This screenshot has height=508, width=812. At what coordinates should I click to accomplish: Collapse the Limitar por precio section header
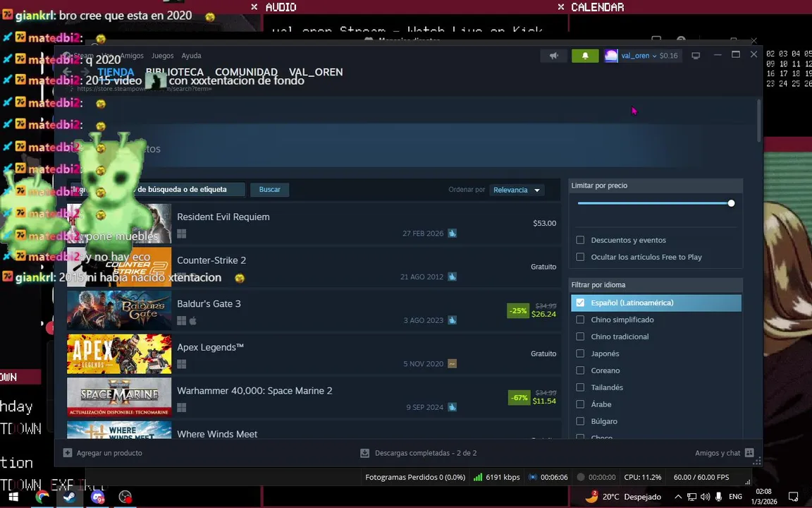(x=656, y=186)
